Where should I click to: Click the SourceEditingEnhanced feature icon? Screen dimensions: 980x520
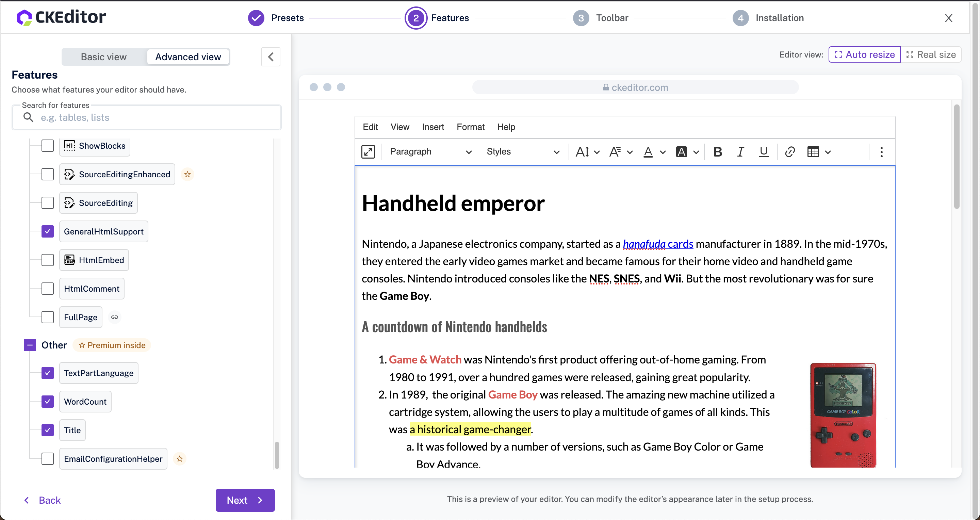[x=69, y=174]
